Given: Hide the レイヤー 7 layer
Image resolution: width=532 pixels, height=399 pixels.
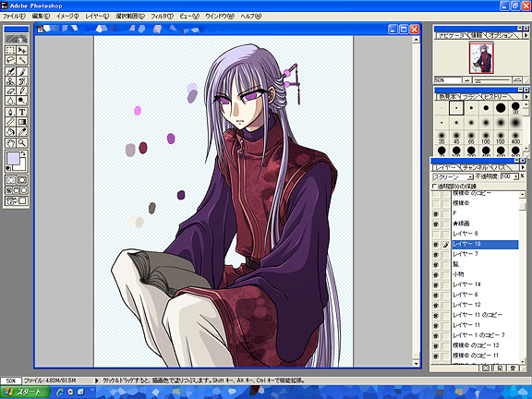Looking at the screenshot, I should click(436, 255).
